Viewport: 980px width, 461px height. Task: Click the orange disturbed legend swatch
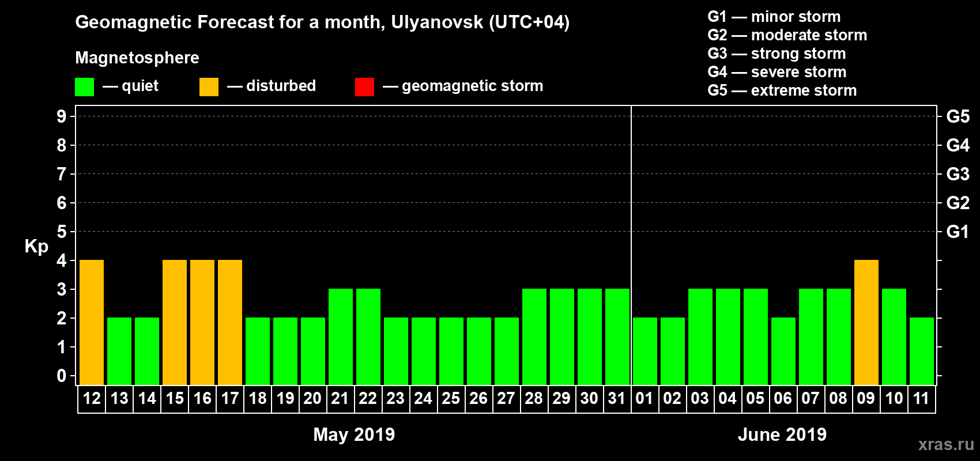[x=209, y=87]
